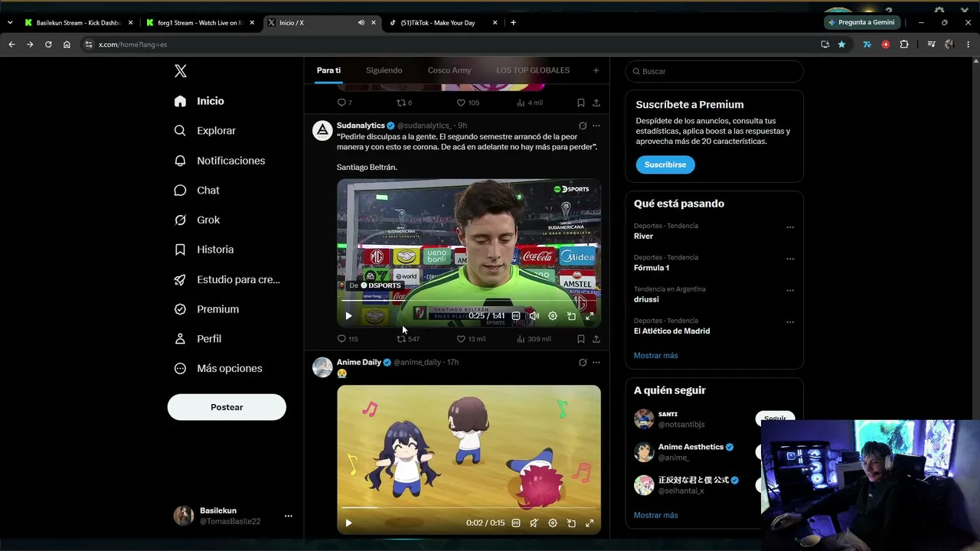
Task: Switch to Siguiendo tab
Action: pyautogui.click(x=384, y=70)
